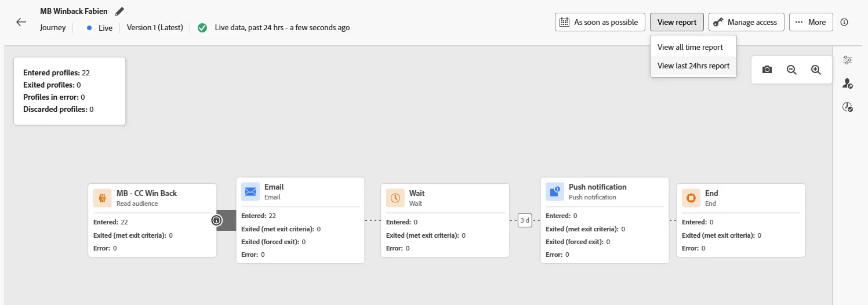Click the key icon in Manage access
The width and height of the screenshot is (868, 305).
718,22
